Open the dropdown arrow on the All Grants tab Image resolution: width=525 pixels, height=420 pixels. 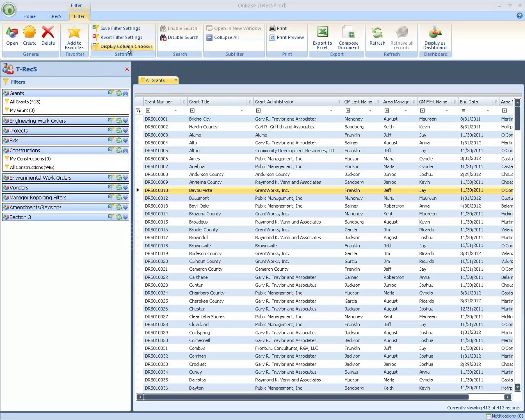[176, 80]
